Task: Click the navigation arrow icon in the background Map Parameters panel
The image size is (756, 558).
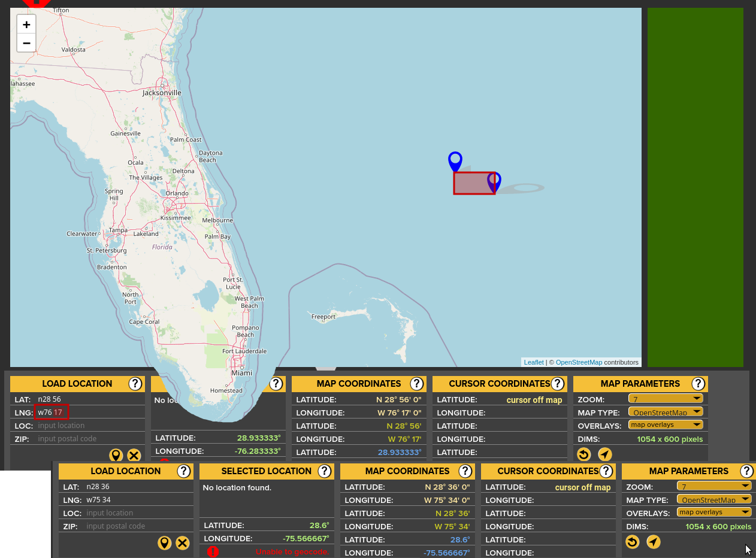Action: click(x=605, y=454)
